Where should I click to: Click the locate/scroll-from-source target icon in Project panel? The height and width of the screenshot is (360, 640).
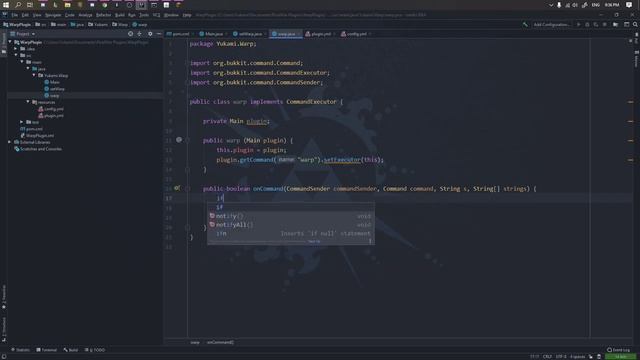(x=131, y=34)
